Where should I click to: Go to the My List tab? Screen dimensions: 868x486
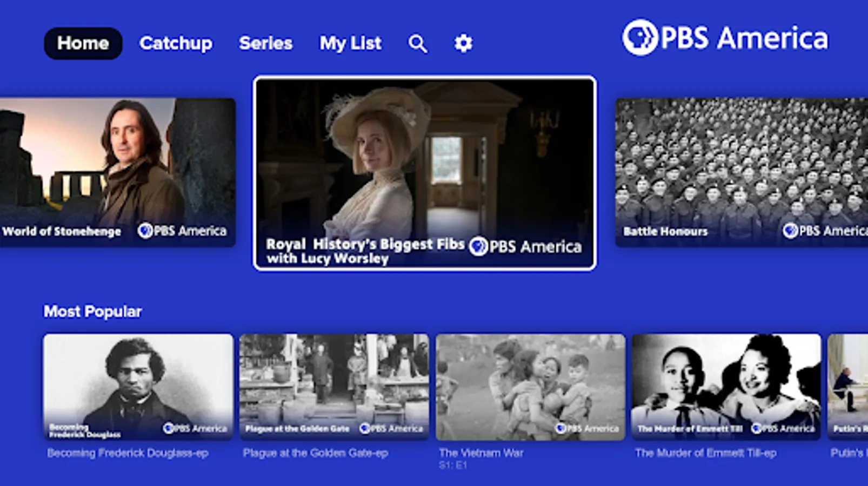click(x=351, y=43)
